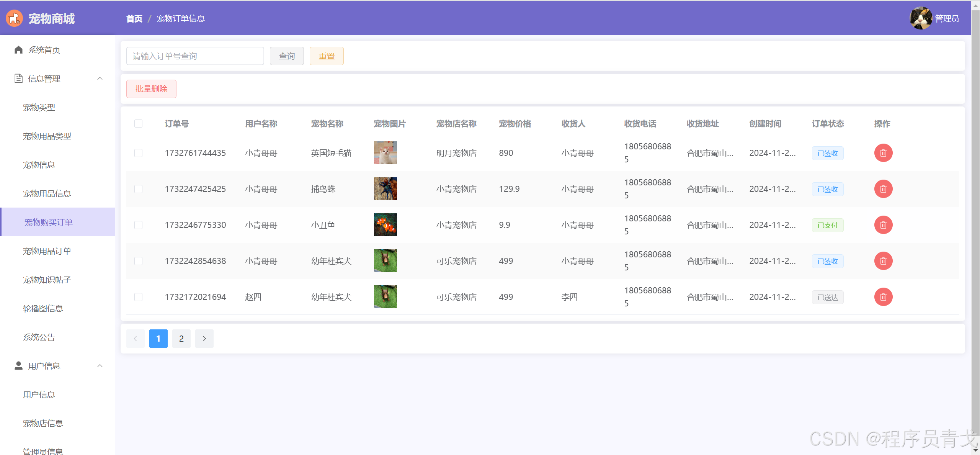980x455 pixels.
Task: Collapse the 信息管理 menu section
Action: [100, 79]
